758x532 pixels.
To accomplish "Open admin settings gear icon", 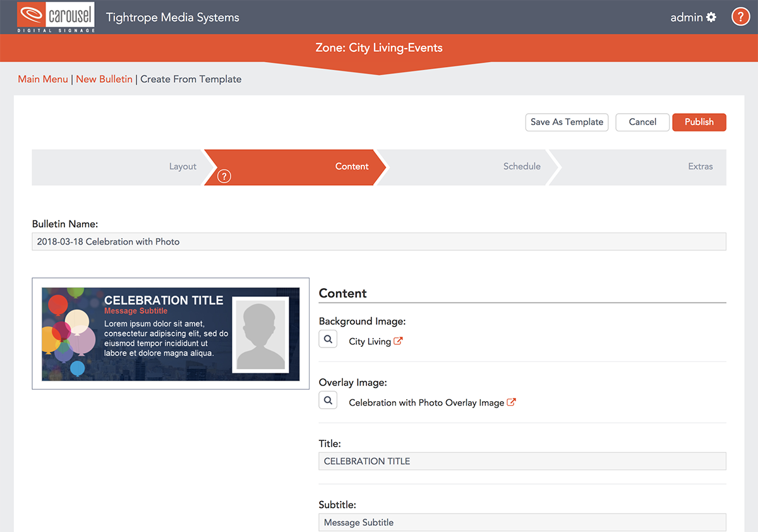I will point(711,17).
